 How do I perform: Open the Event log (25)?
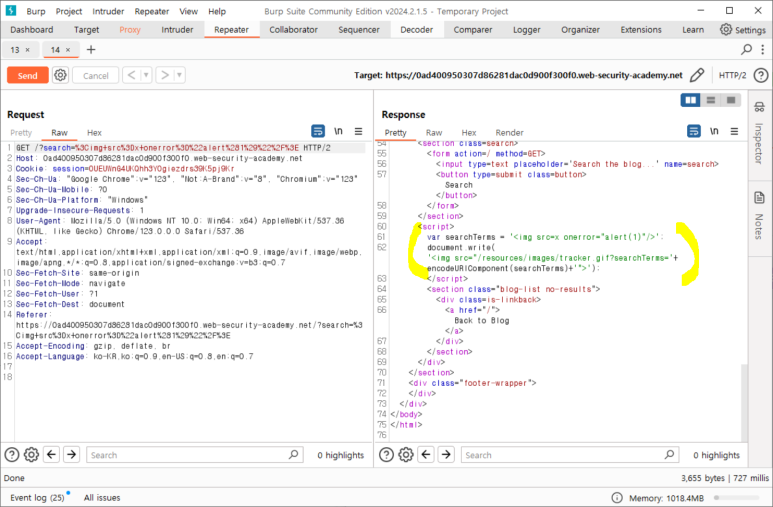(x=37, y=498)
